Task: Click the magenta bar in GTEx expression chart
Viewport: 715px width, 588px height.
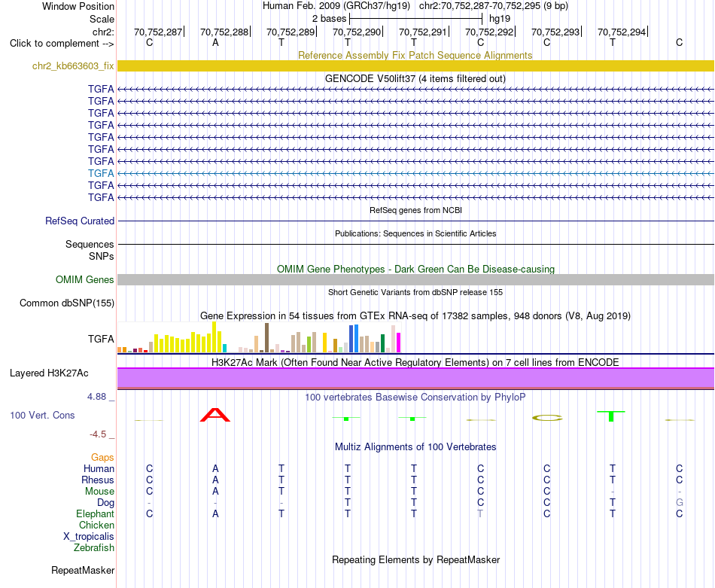Action: [x=398, y=343]
